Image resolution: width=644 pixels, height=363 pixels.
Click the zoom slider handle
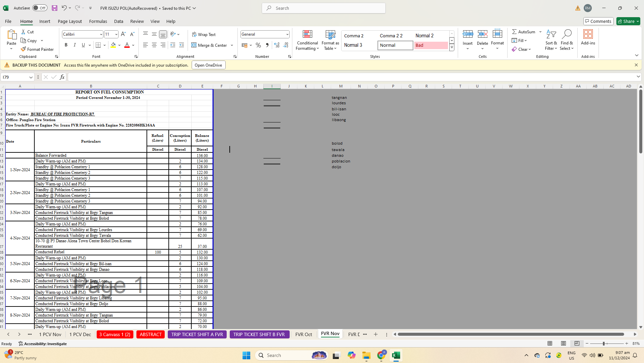[x=604, y=343]
